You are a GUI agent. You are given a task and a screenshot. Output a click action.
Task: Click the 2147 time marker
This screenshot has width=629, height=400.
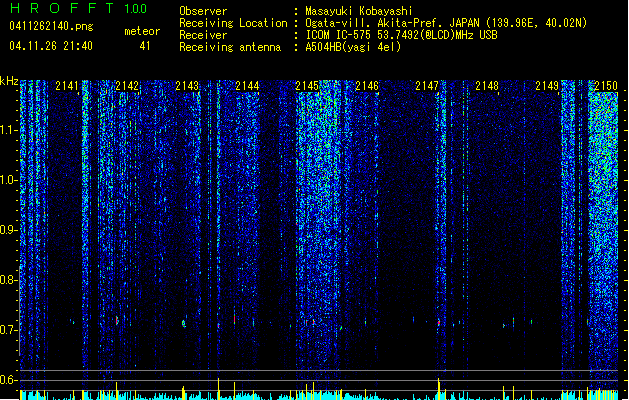[427, 86]
